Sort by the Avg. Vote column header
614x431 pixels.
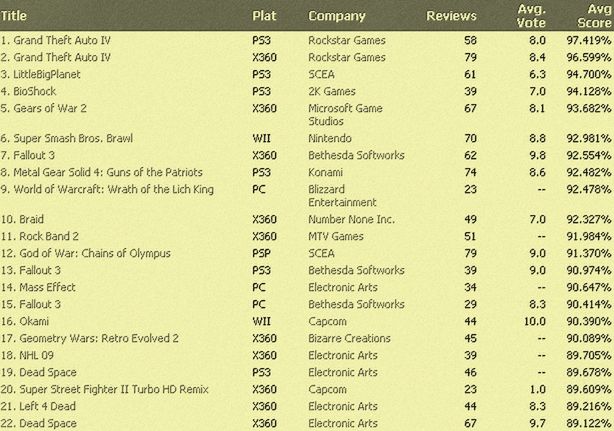pos(531,16)
